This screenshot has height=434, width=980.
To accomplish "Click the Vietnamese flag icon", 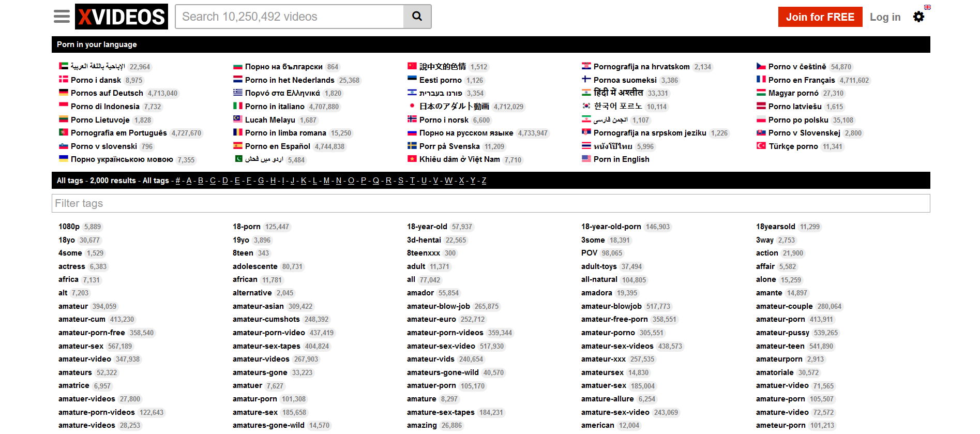I will (x=412, y=159).
